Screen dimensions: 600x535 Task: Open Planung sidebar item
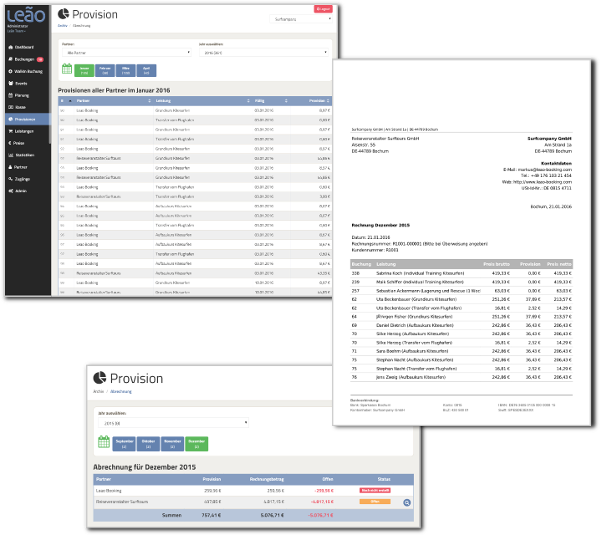(x=24, y=95)
